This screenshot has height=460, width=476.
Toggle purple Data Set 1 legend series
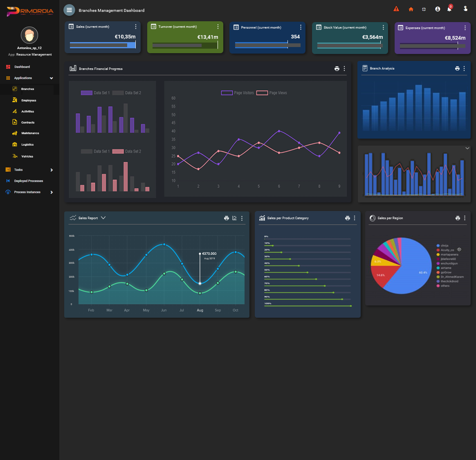click(x=95, y=93)
